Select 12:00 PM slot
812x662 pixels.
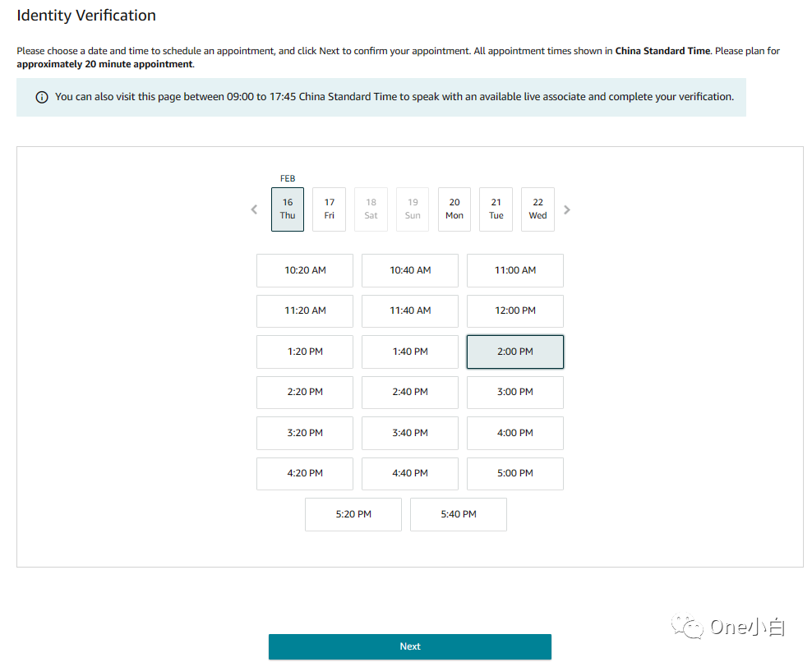tap(515, 310)
